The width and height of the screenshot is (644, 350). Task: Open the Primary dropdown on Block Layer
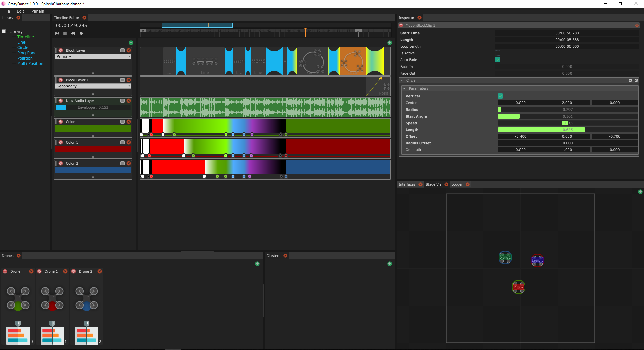(93, 56)
